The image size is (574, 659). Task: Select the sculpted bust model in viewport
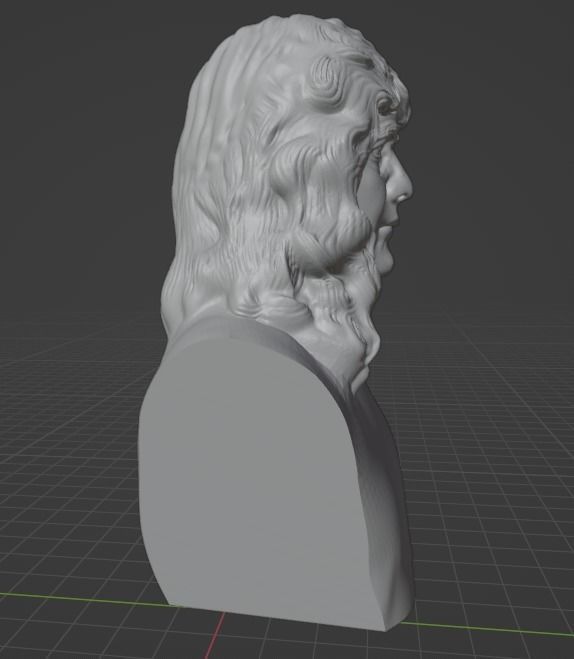[275, 324]
